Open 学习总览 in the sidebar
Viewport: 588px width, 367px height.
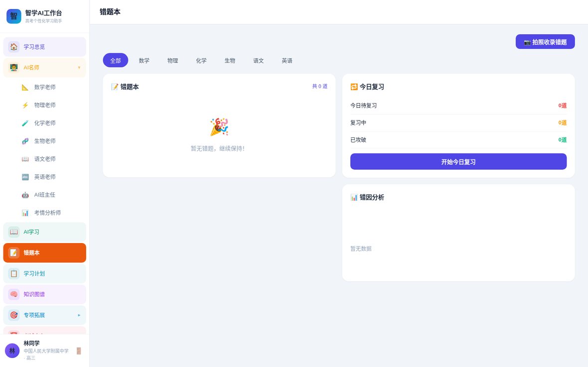click(45, 47)
